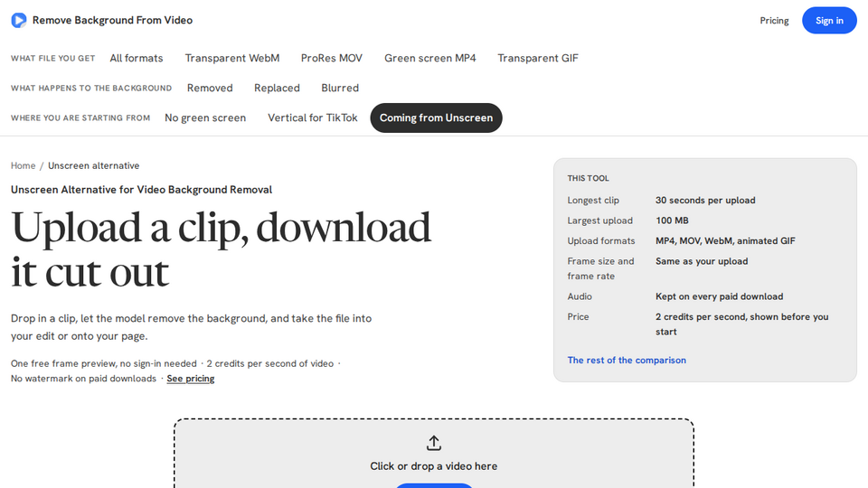Image resolution: width=868 pixels, height=488 pixels.
Task: Select the Transparent GIF format
Action: point(537,58)
